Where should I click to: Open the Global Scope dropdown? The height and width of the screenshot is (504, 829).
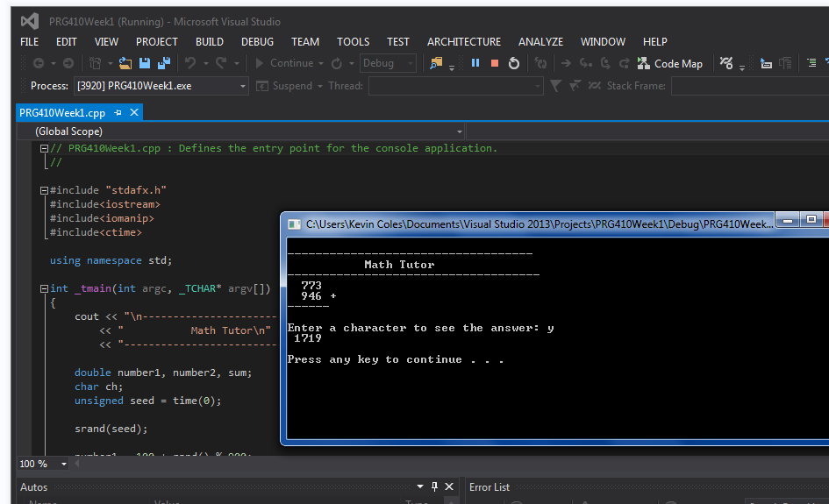pos(241,131)
